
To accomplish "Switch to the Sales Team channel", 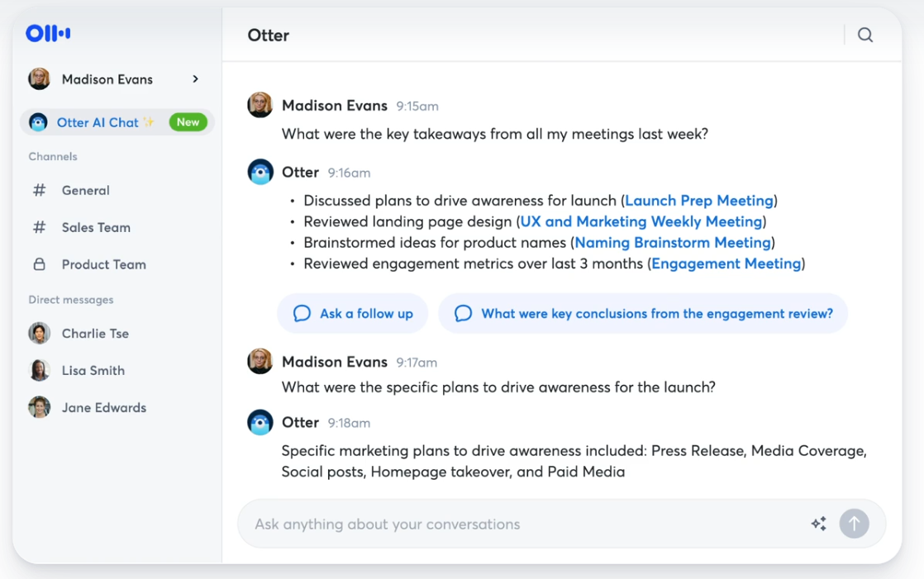I will [x=96, y=227].
